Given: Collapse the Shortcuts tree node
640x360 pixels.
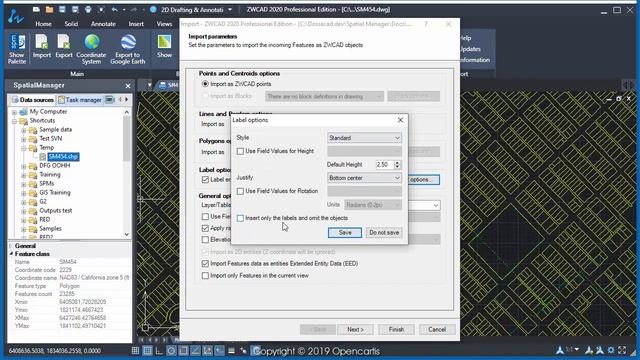Looking at the screenshot, I should point(14,121).
